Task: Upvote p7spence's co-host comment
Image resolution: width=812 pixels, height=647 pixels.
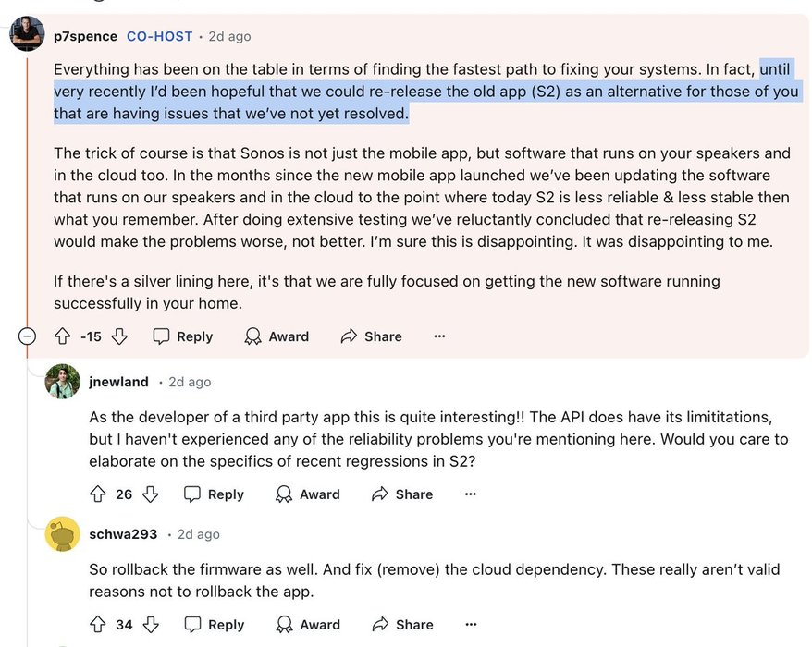Action: point(62,336)
